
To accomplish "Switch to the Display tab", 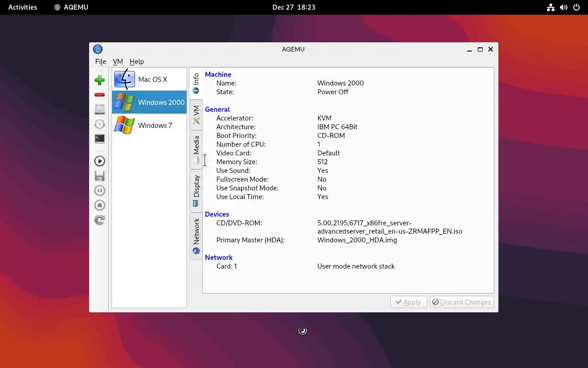I will 196,190.
